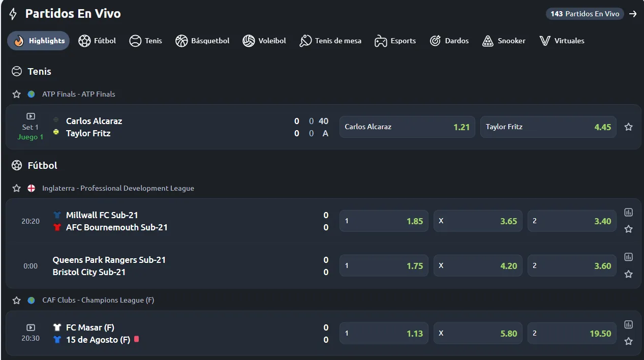
Task: Favorite the Alcaraz vs Fritz match
Action: coord(628,127)
